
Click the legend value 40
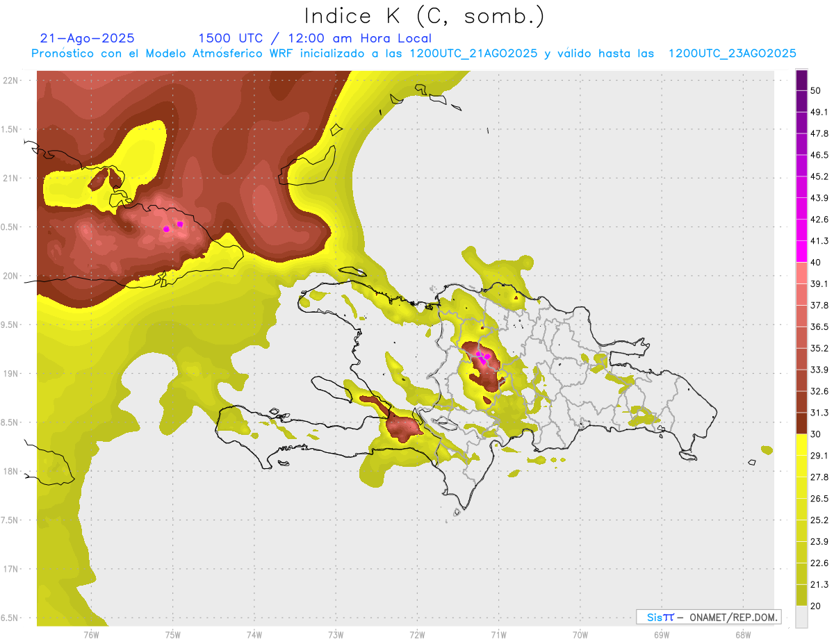click(815, 262)
